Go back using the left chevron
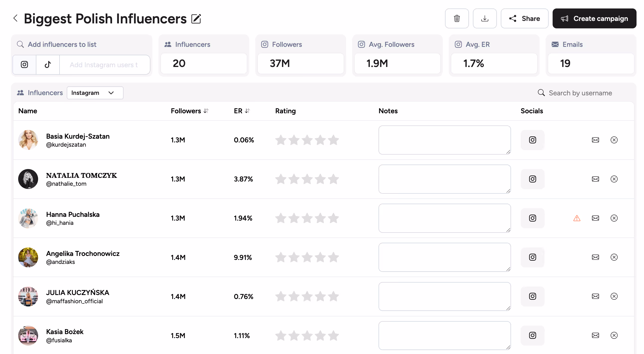644x354 pixels. click(15, 18)
